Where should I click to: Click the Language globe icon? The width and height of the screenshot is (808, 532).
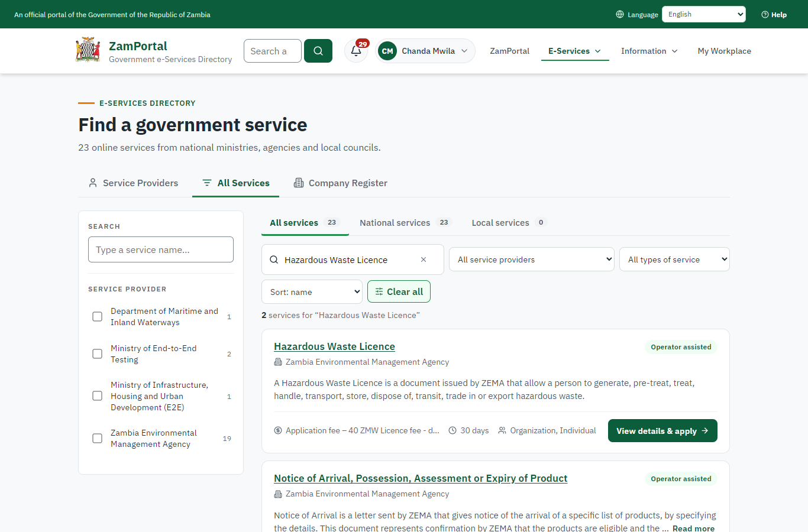click(620, 15)
